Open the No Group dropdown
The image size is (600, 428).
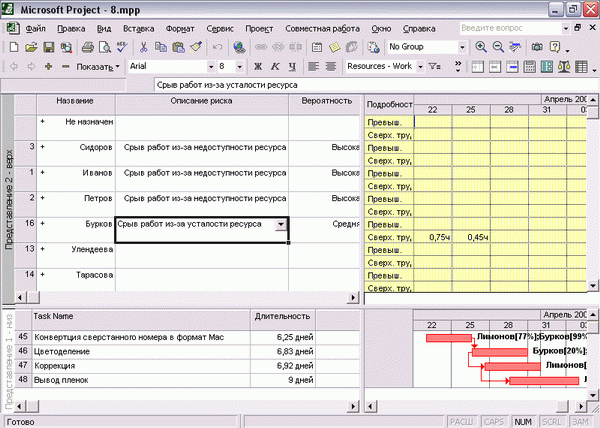click(x=462, y=47)
